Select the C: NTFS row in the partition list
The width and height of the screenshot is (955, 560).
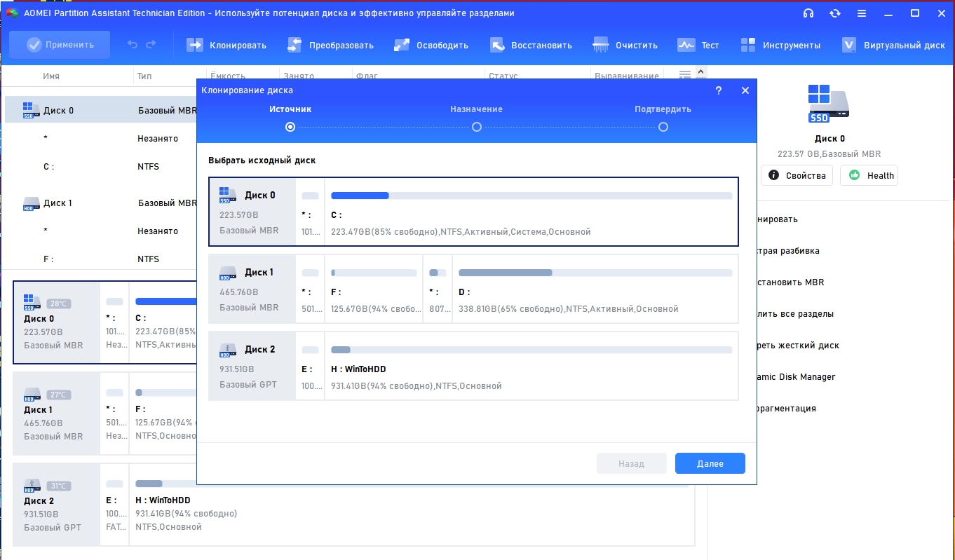pyautogui.click(x=101, y=167)
